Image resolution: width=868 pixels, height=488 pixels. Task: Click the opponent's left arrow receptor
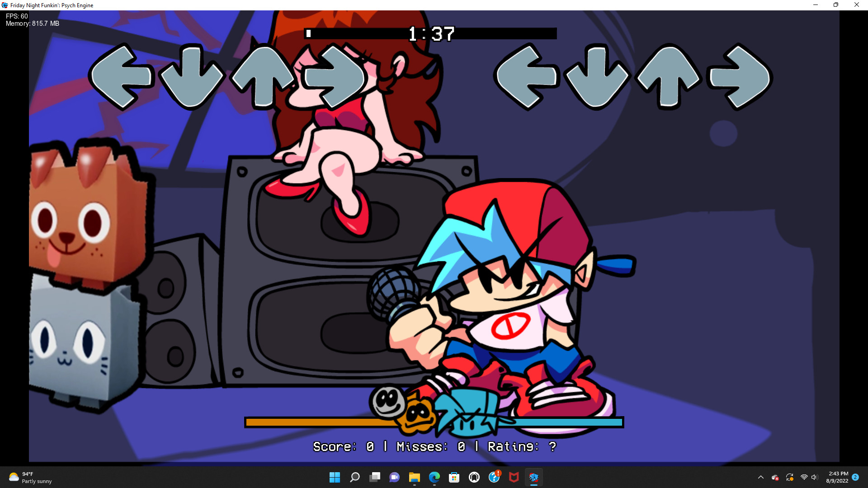coord(122,77)
